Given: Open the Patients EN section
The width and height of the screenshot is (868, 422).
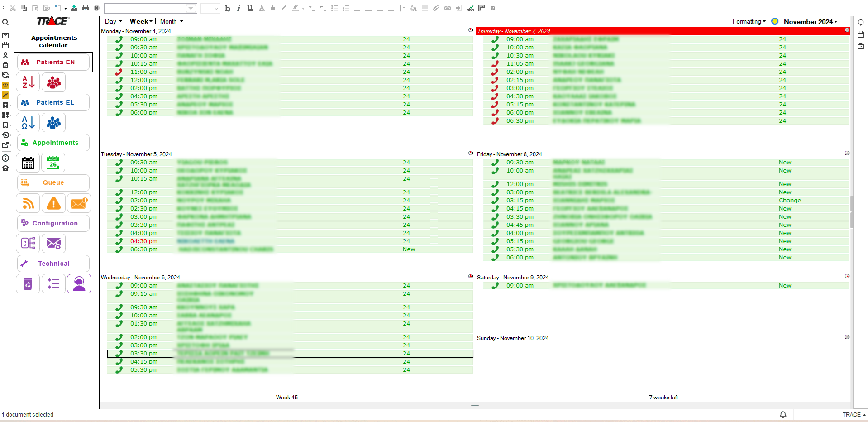Looking at the screenshot, I should click(x=53, y=62).
